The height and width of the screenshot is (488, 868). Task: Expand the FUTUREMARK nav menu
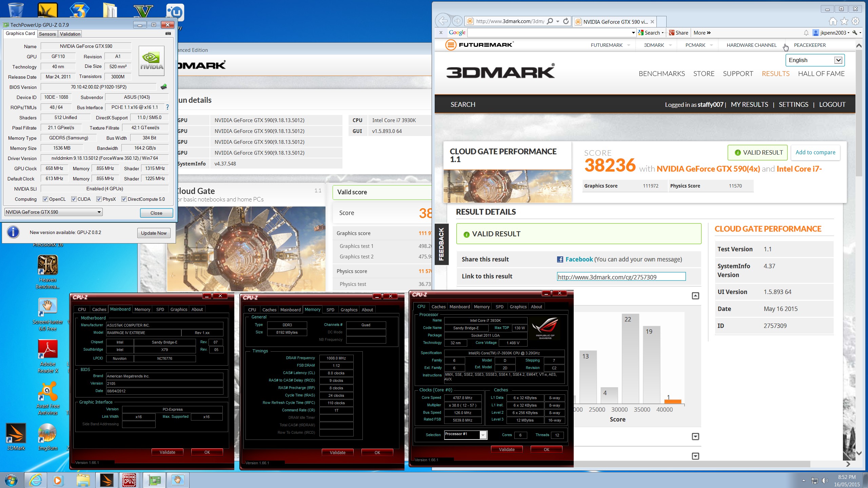[629, 45]
